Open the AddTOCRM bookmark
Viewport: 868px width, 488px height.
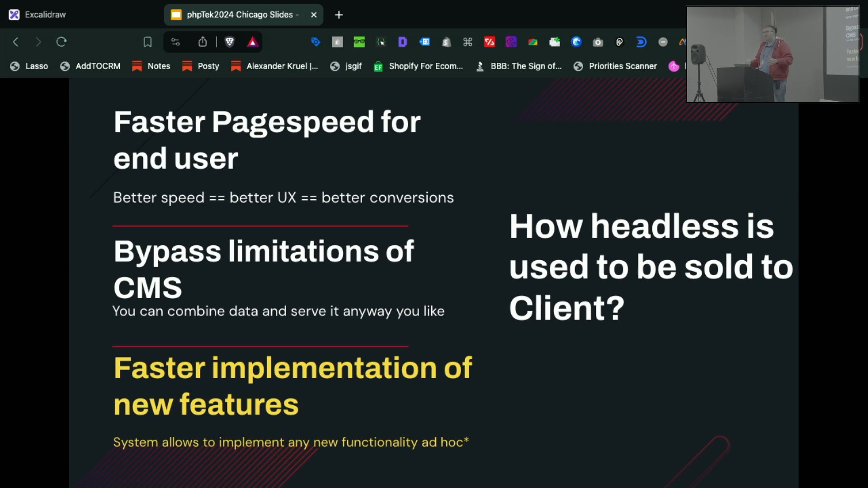tap(90, 66)
